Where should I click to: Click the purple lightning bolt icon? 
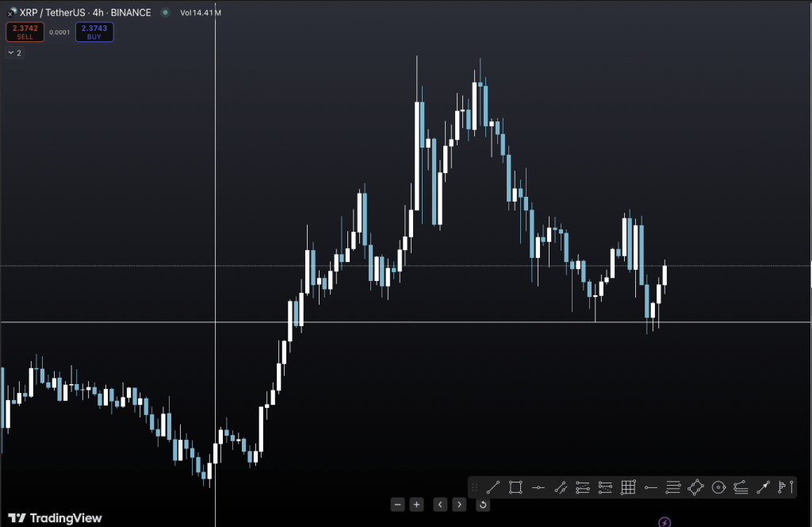pyautogui.click(x=665, y=522)
